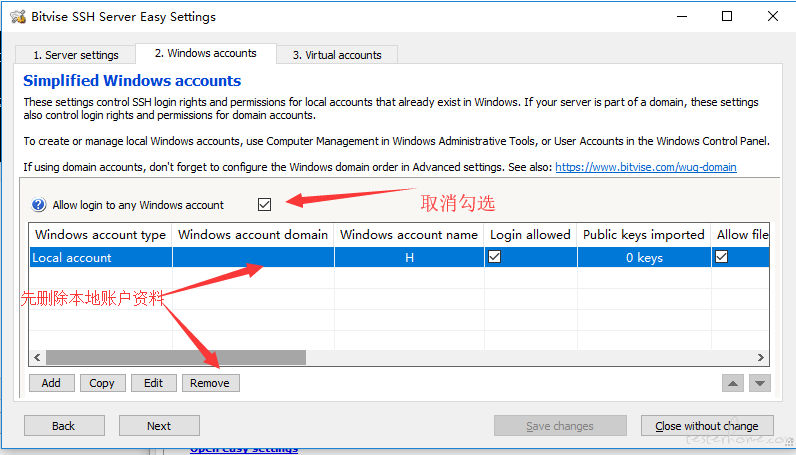Toggle Allow file checkbox in Local account row
The height and width of the screenshot is (455, 796).
(x=721, y=257)
